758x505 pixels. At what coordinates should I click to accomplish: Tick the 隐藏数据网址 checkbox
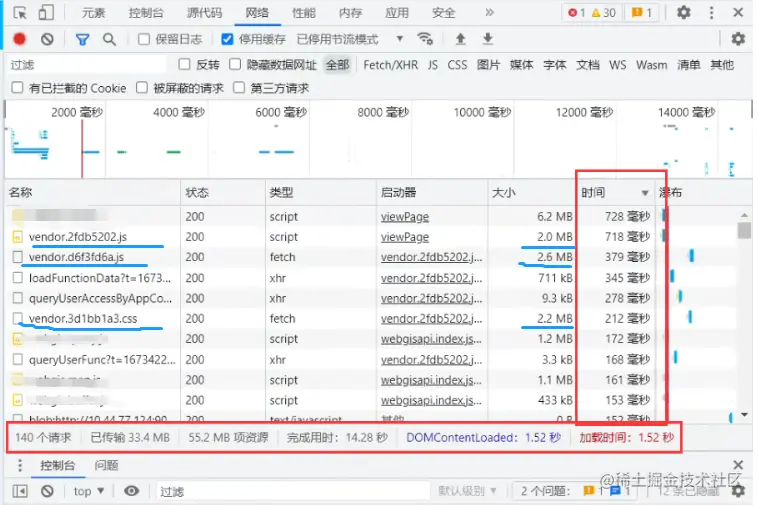tap(235, 64)
